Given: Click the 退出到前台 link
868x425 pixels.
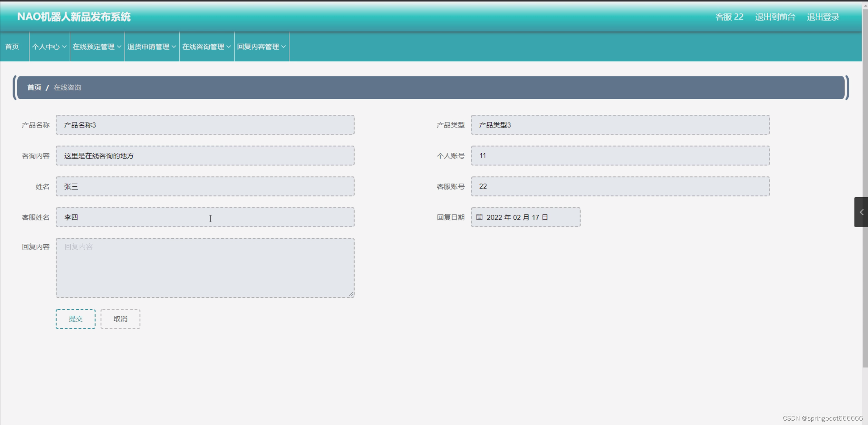Looking at the screenshot, I should point(775,17).
